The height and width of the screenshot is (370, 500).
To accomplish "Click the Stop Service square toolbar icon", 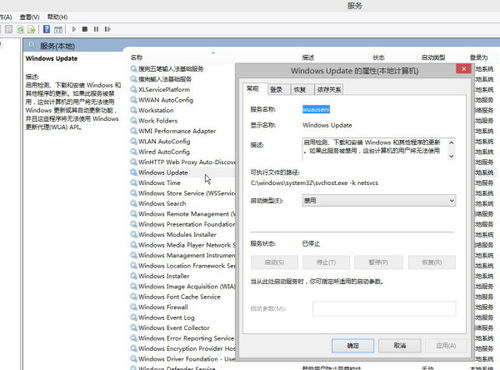I will 85,29.
